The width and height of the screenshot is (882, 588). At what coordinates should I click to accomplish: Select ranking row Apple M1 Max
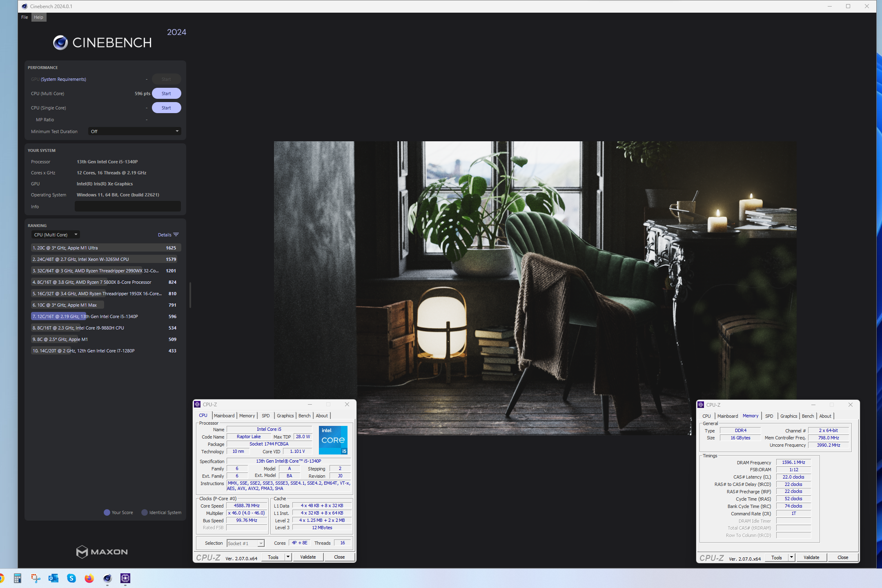click(106, 305)
